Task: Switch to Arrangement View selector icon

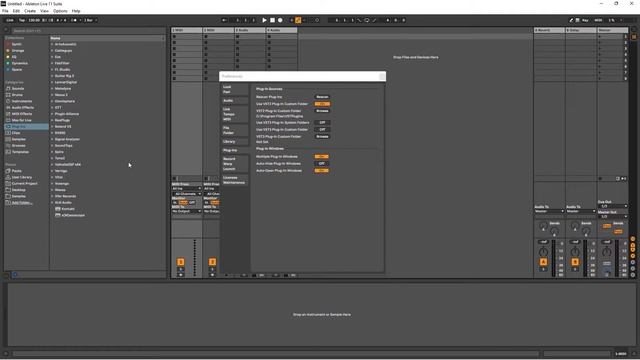Action: (x=634, y=30)
